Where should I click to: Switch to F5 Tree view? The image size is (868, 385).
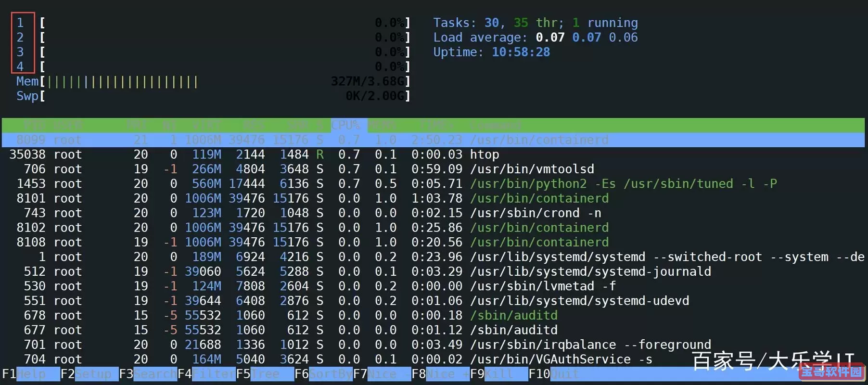coord(265,374)
